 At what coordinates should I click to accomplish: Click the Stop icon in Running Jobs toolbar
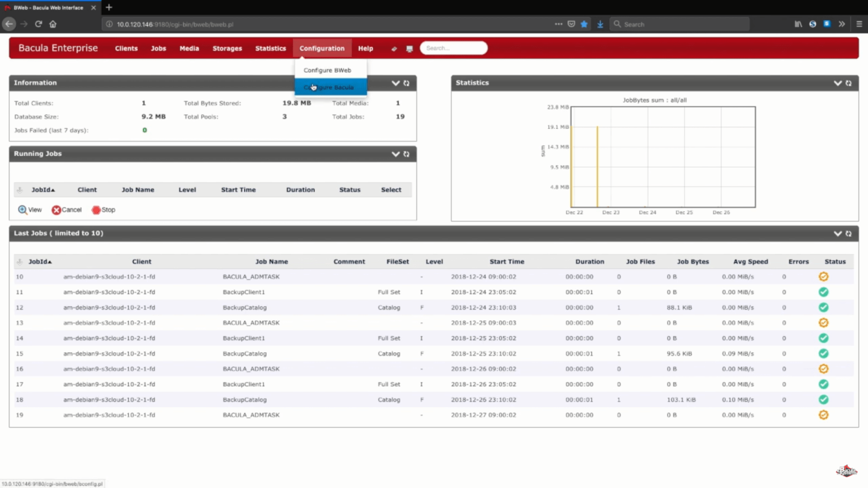96,210
